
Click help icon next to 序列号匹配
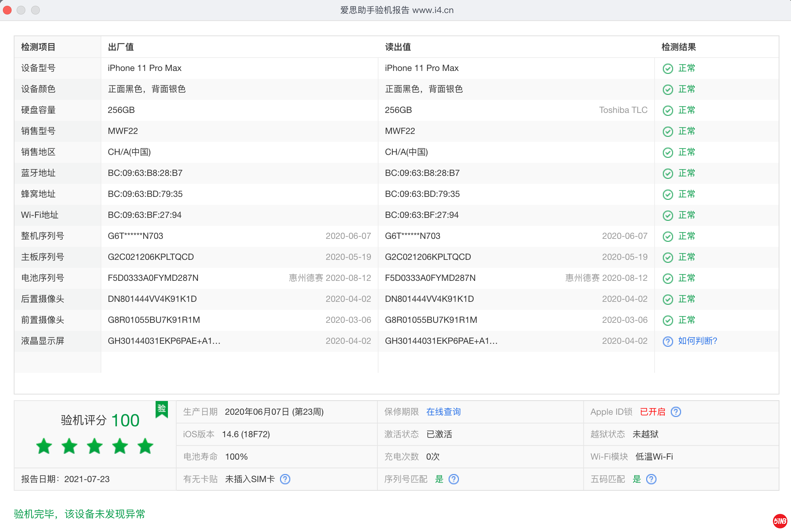click(453, 479)
